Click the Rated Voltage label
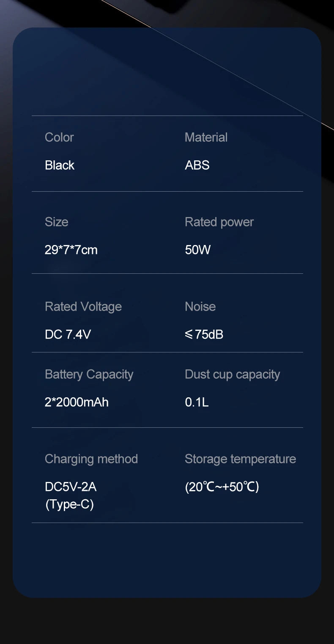Screen dimensions: 334x644 pos(83,307)
